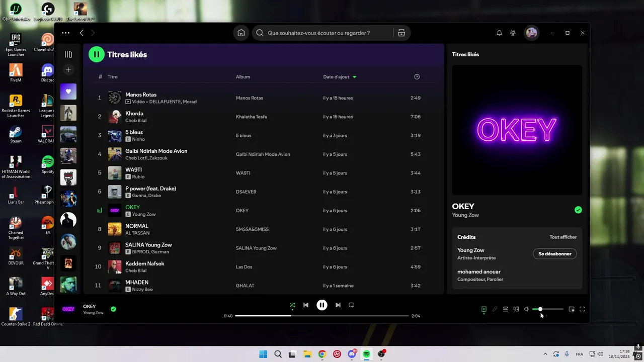Open album link 5 bleus

point(244,136)
